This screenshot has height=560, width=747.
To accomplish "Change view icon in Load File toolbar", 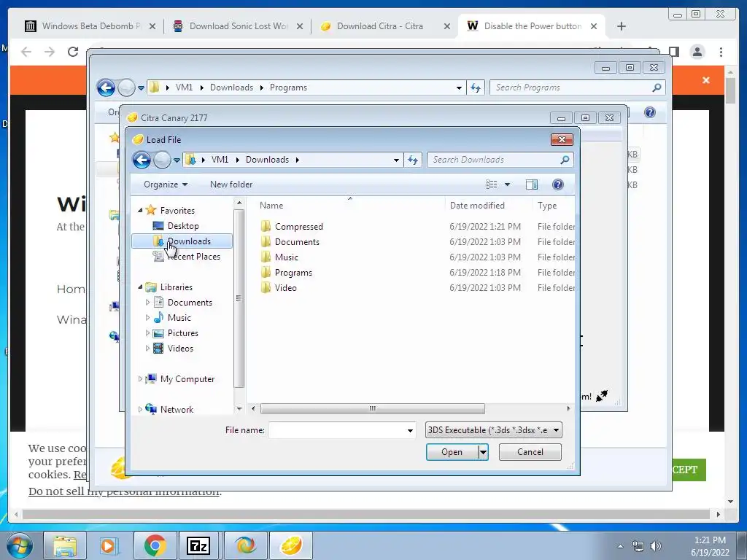I will [x=491, y=184].
